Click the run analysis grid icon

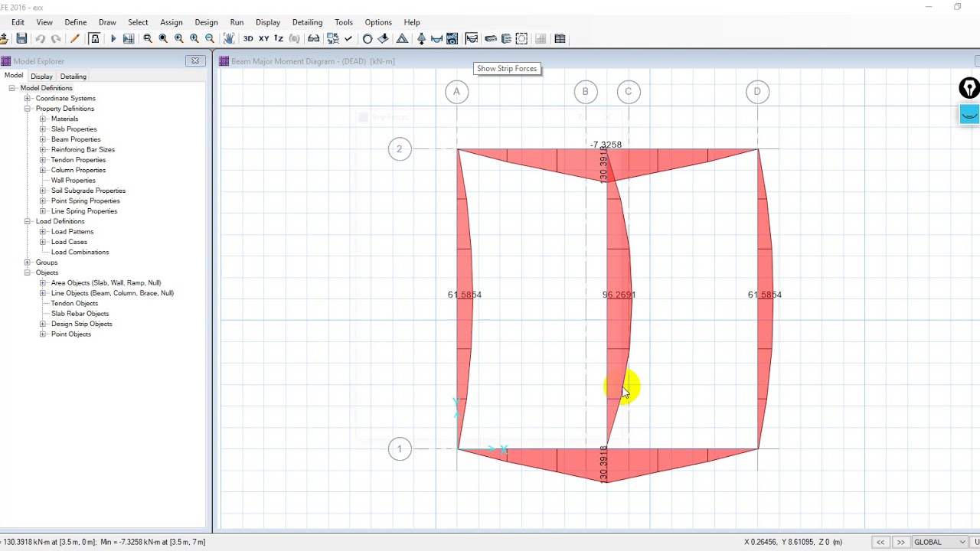click(129, 39)
